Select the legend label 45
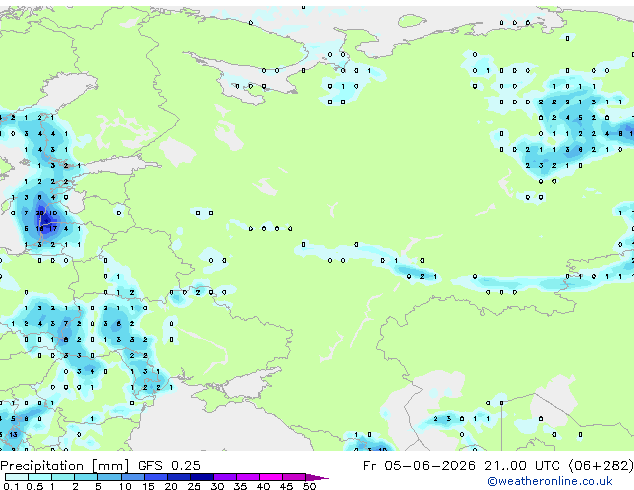This screenshot has height=490, width=634. click(x=286, y=486)
